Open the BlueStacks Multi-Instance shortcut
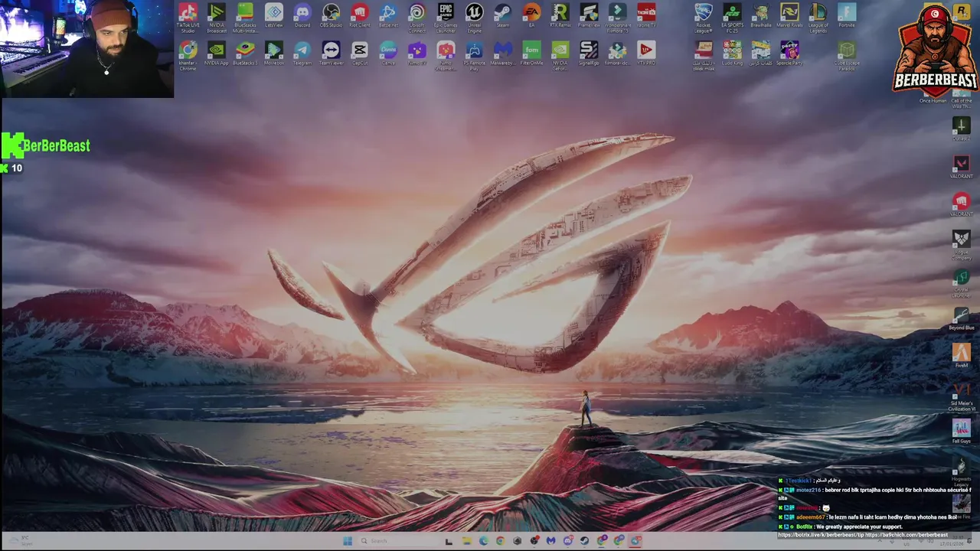The height and width of the screenshot is (551, 980). point(245,18)
